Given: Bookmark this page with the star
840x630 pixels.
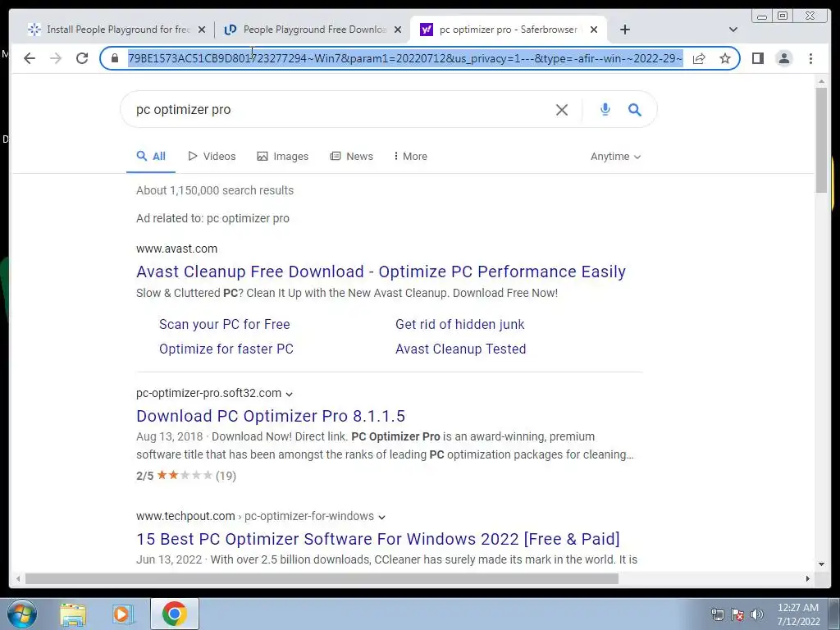Looking at the screenshot, I should click(725, 58).
